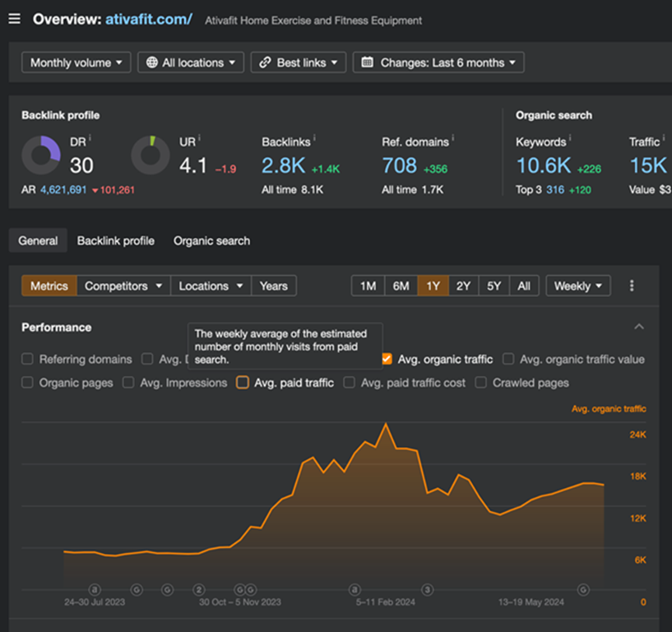Image resolution: width=672 pixels, height=632 pixels.
Task: Expand the Competitors dropdown
Action: pyautogui.click(x=123, y=286)
